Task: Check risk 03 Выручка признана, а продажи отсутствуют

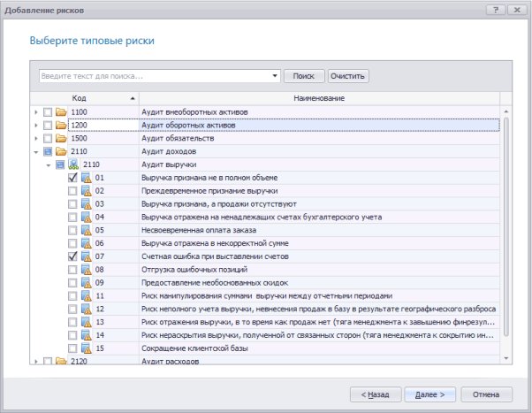Action: pyautogui.click(x=72, y=204)
